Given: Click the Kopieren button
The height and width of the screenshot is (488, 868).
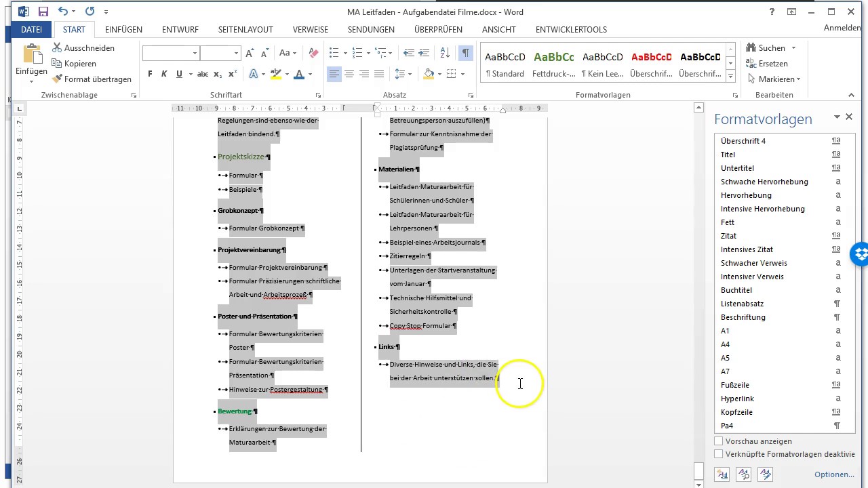Looking at the screenshot, I should [x=74, y=64].
